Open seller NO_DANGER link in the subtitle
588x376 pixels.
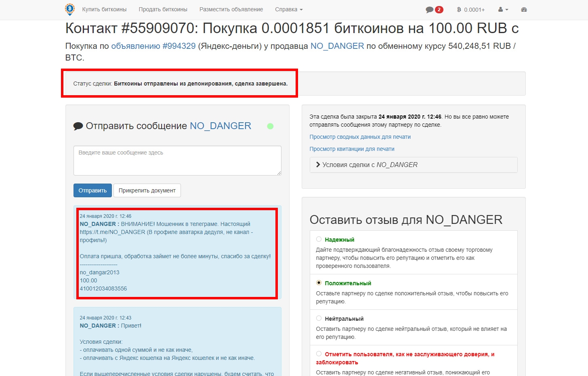pos(337,46)
